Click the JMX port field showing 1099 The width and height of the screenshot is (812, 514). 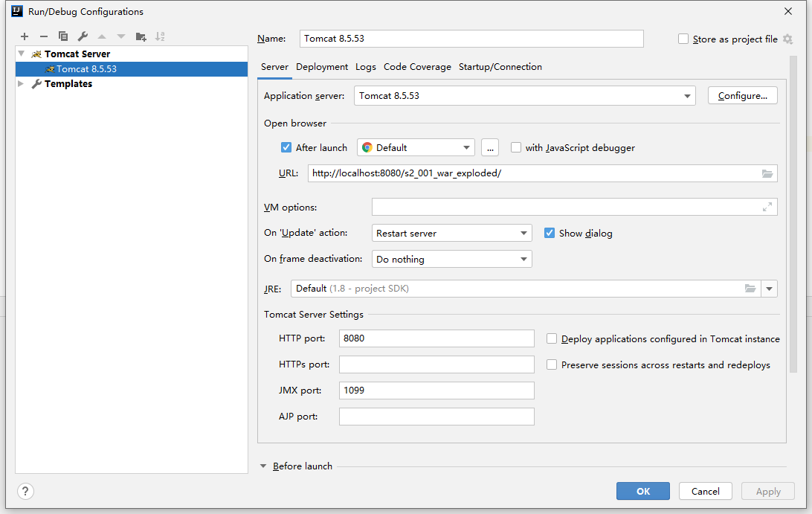coord(436,391)
